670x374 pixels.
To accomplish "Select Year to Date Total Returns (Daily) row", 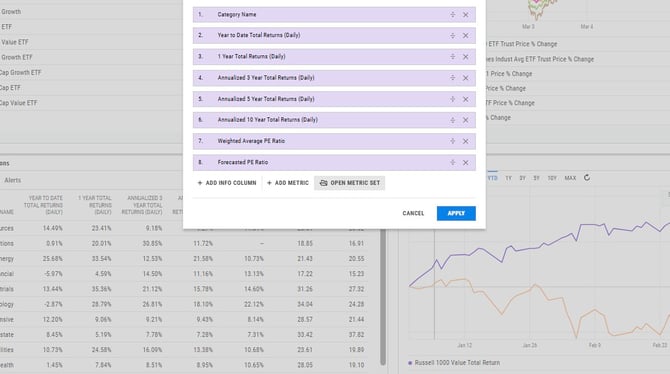I will [x=334, y=35].
